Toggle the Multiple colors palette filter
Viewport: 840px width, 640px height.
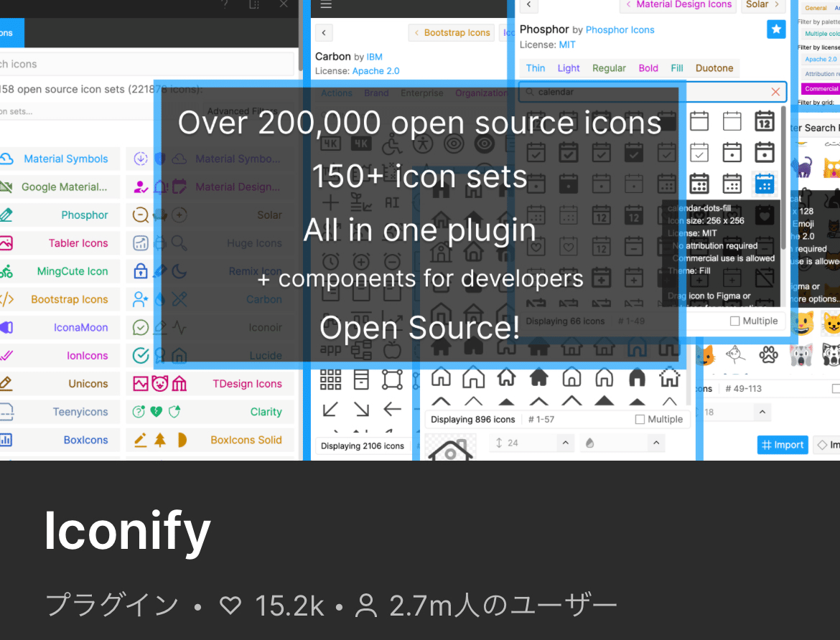(x=821, y=34)
